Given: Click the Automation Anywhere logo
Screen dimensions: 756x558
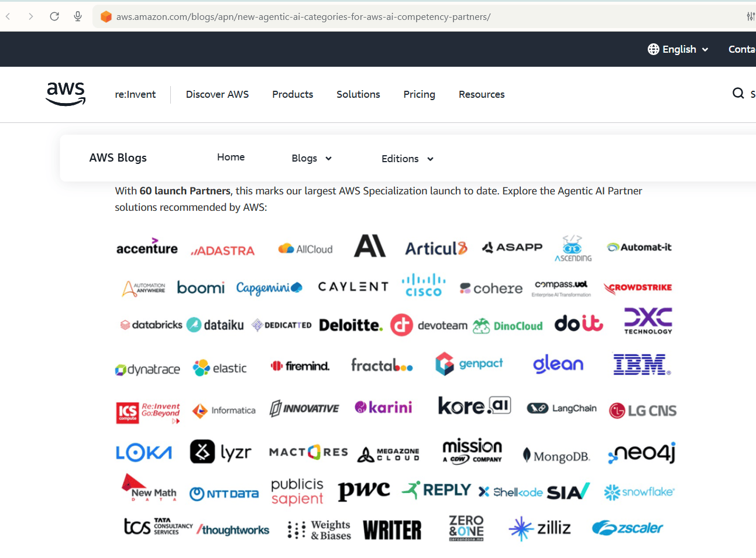Looking at the screenshot, I should pos(144,288).
